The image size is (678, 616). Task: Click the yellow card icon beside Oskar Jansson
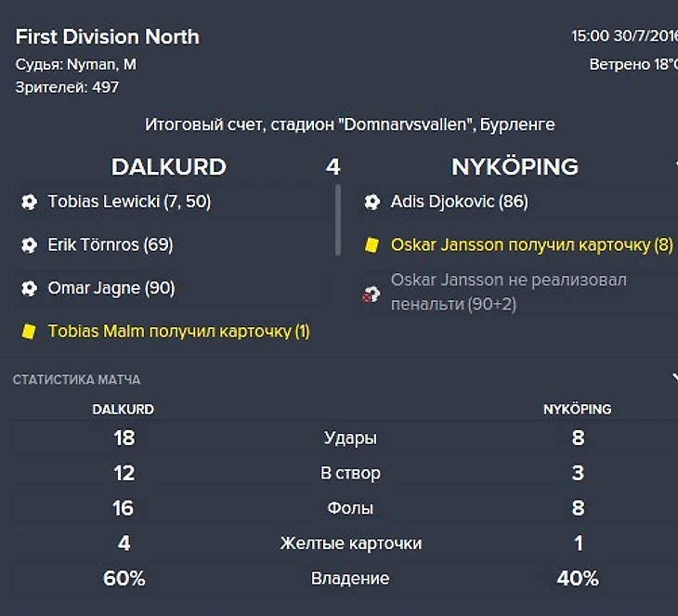coord(372,245)
